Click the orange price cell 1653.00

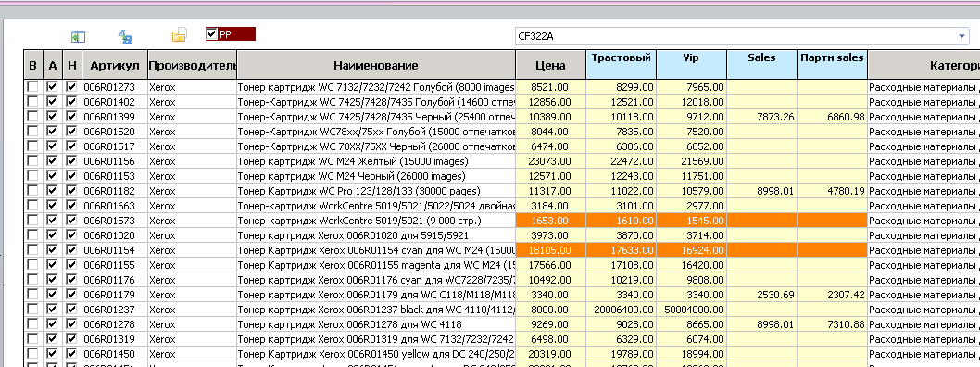[x=550, y=221]
